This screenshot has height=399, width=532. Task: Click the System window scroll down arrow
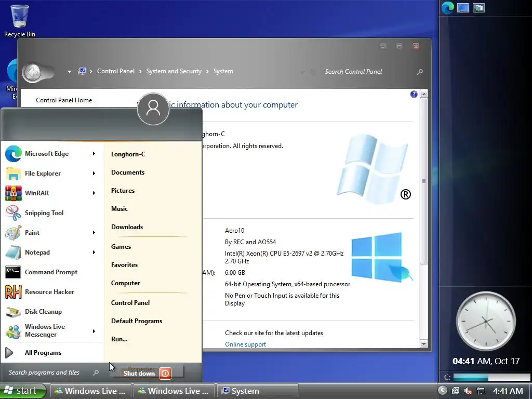point(424,344)
